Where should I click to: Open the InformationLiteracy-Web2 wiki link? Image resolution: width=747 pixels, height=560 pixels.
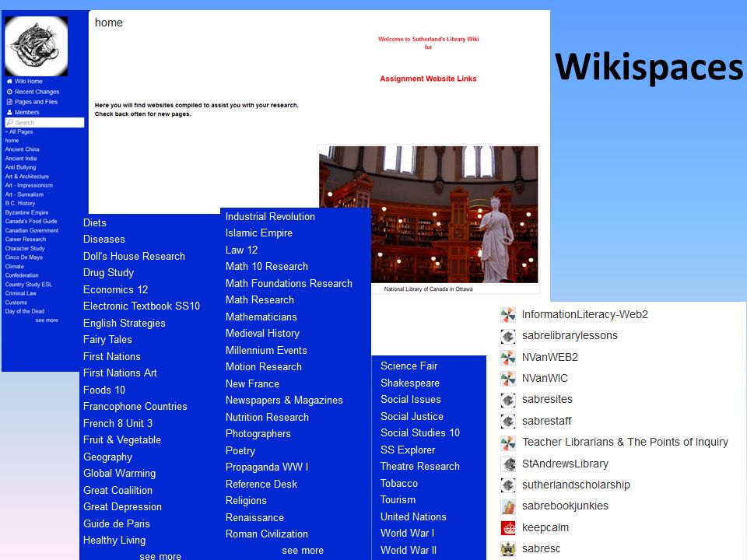(584, 315)
